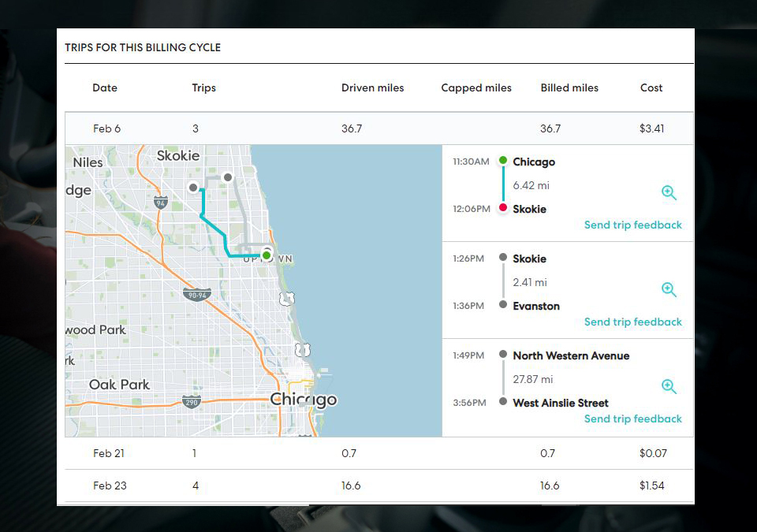Send feedback for West Ainslie Street trip
757x532 pixels.
click(x=633, y=419)
